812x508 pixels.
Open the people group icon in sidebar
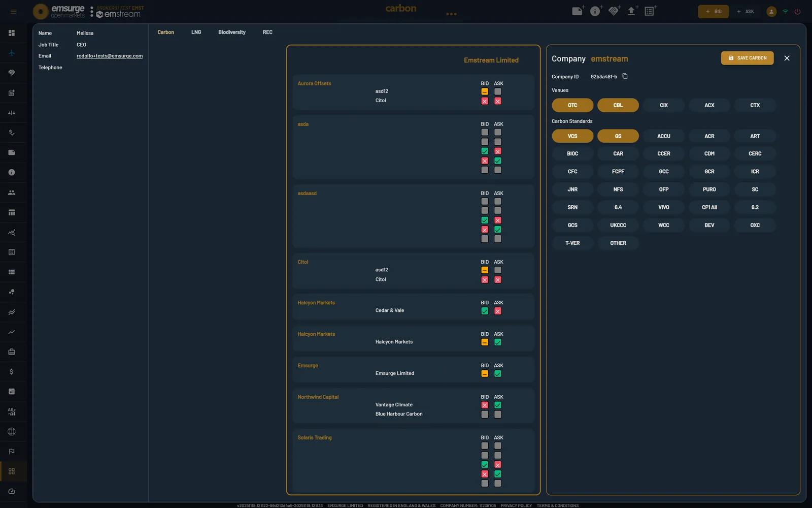click(x=12, y=193)
